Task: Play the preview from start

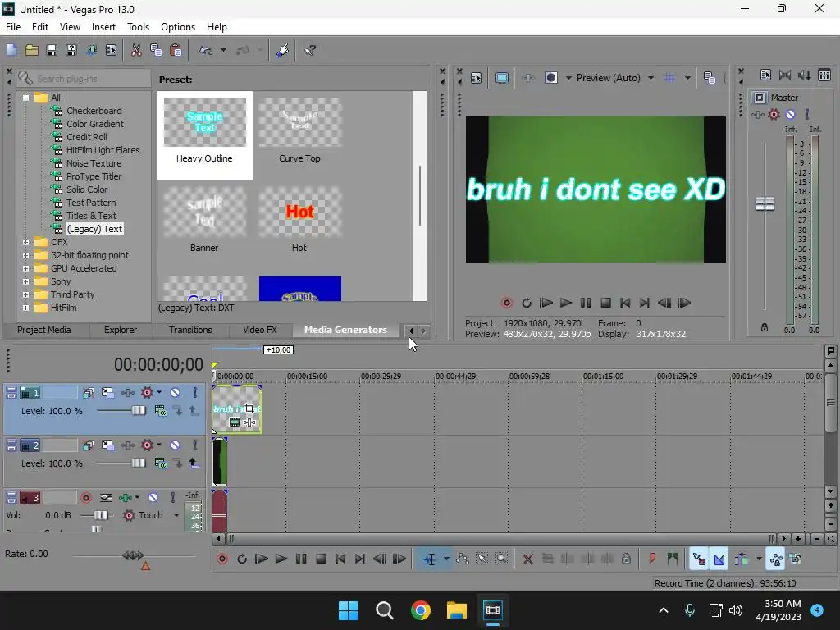Action: click(546, 304)
